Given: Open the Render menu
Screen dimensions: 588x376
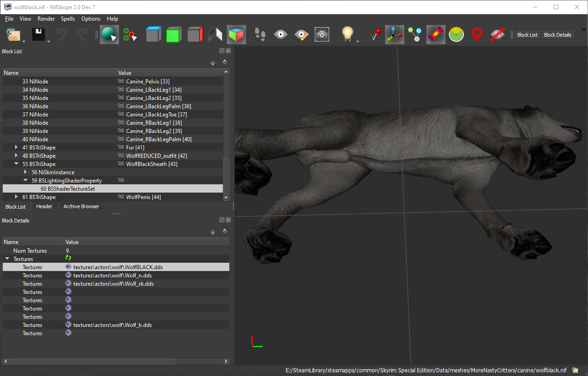Looking at the screenshot, I should (x=46, y=19).
